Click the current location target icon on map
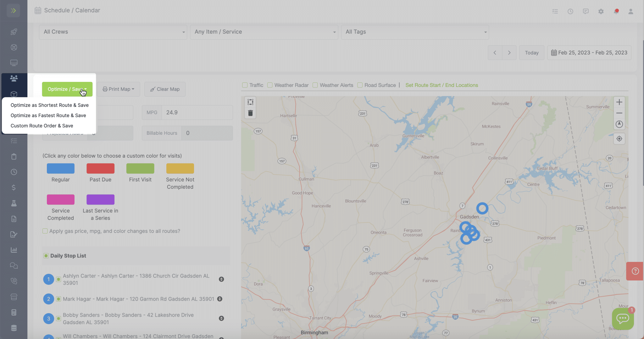This screenshot has width=644, height=339. click(619, 138)
